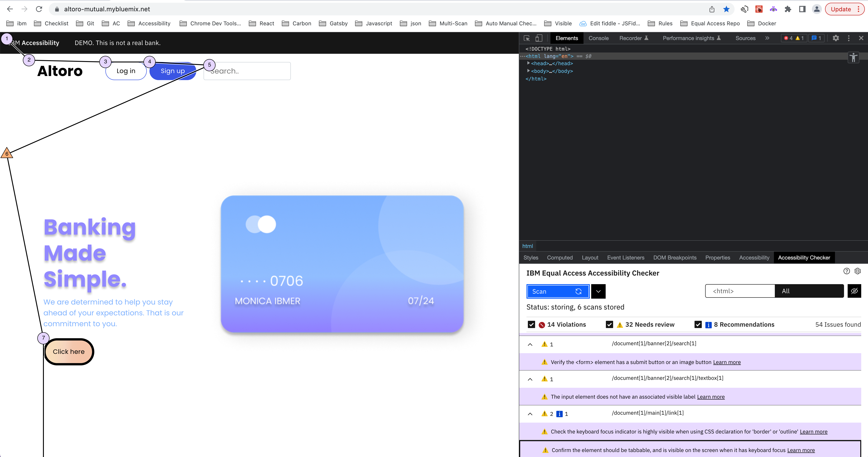Click the browser forward arrow

pyautogui.click(x=24, y=9)
